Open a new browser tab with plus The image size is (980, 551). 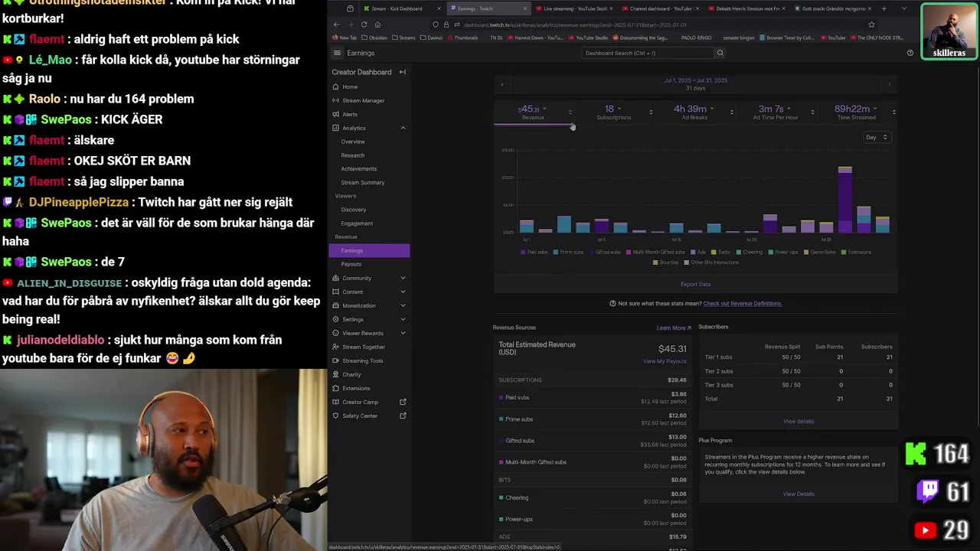[x=884, y=8]
